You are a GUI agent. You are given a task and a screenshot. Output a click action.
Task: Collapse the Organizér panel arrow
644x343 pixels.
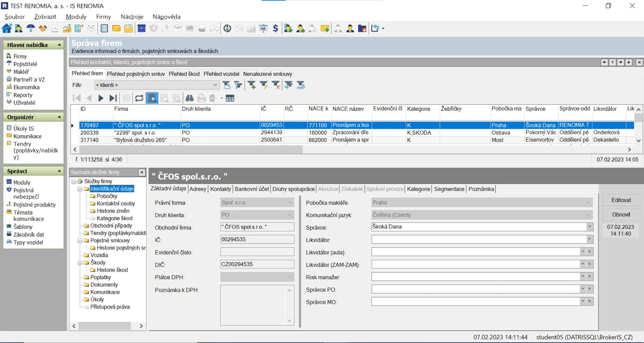[59, 117]
